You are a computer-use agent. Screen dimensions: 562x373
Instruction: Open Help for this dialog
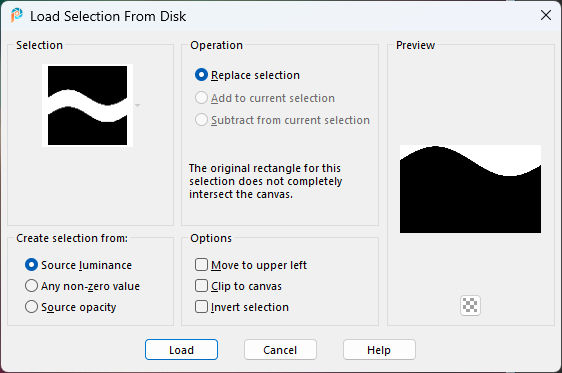(379, 350)
